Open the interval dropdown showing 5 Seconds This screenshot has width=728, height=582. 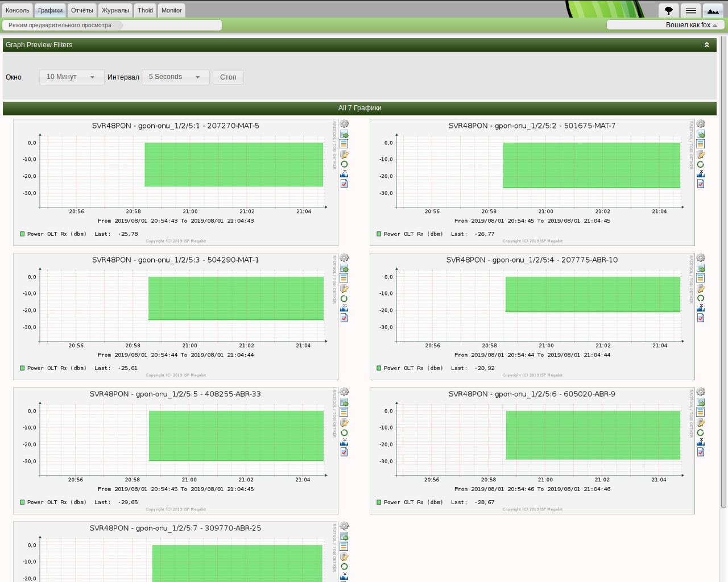pyautogui.click(x=175, y=77)
